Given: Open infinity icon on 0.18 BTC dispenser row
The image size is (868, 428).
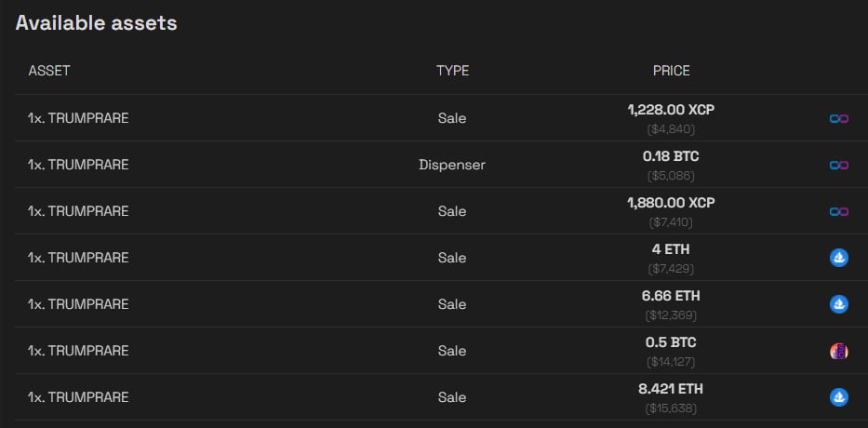Looking at the screenshot, I should coord(838,165).
